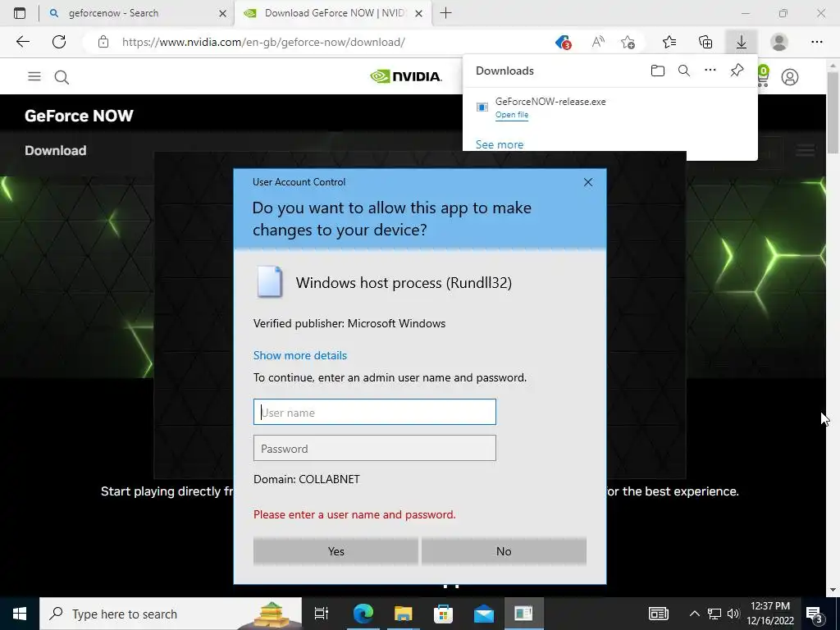Open more options in Downloads panel
The image size is (840, 630).
click(710, 71)
